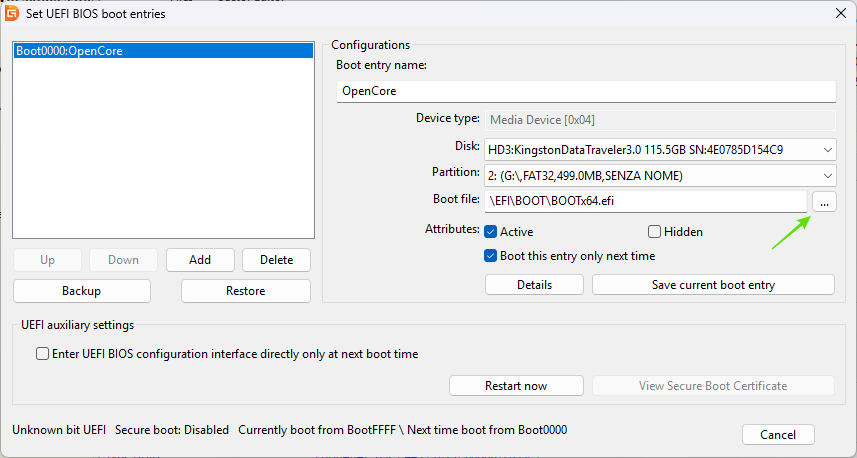Screen dimensions: 857x458
Task: Open boot file browse button with ellipsis
Action: coord(824,201)
